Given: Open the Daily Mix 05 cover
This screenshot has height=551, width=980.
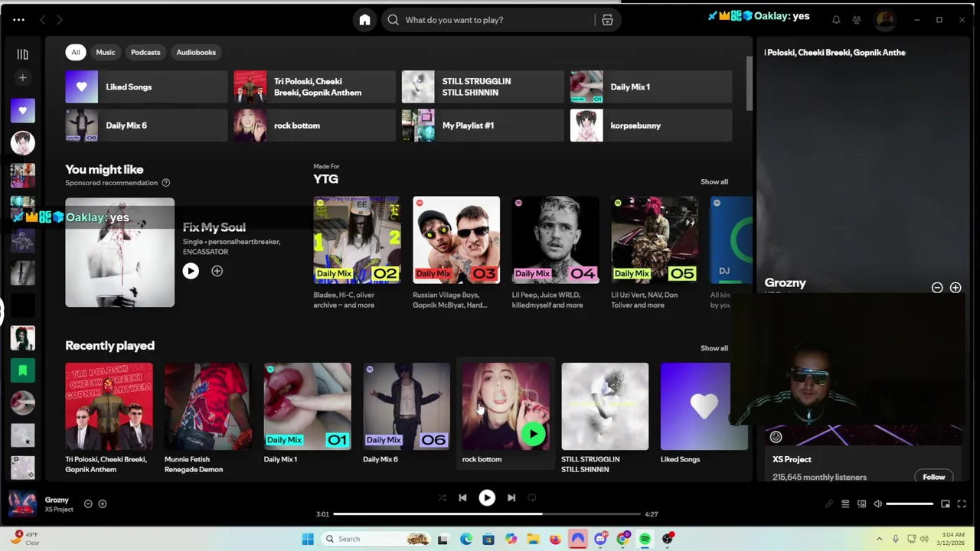Looking at the screenshot, I should [x=655, y=240].
